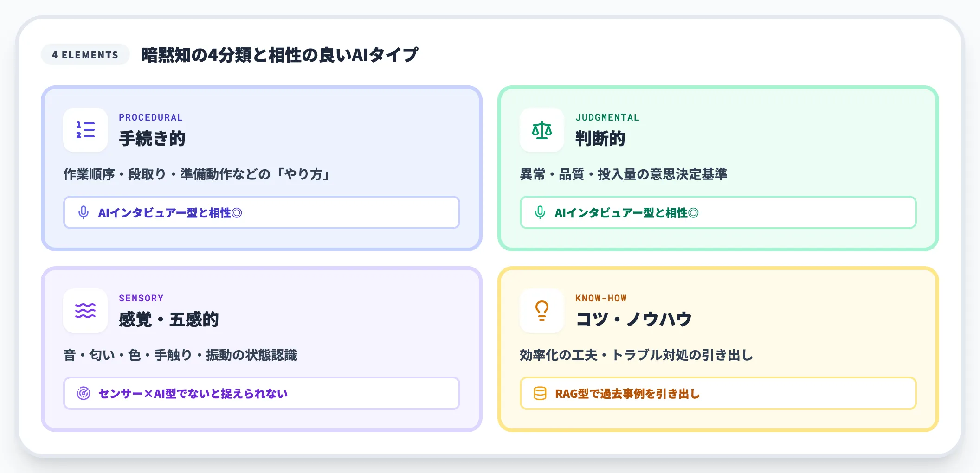Select the 判断的 card heading
The image size is (980, 473).
(x=600, y=138)
